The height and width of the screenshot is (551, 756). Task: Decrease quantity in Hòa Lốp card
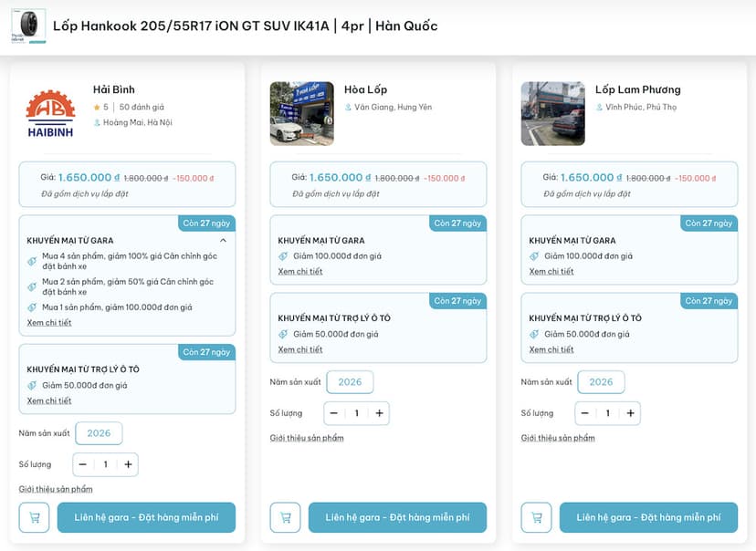click(333, 413)
